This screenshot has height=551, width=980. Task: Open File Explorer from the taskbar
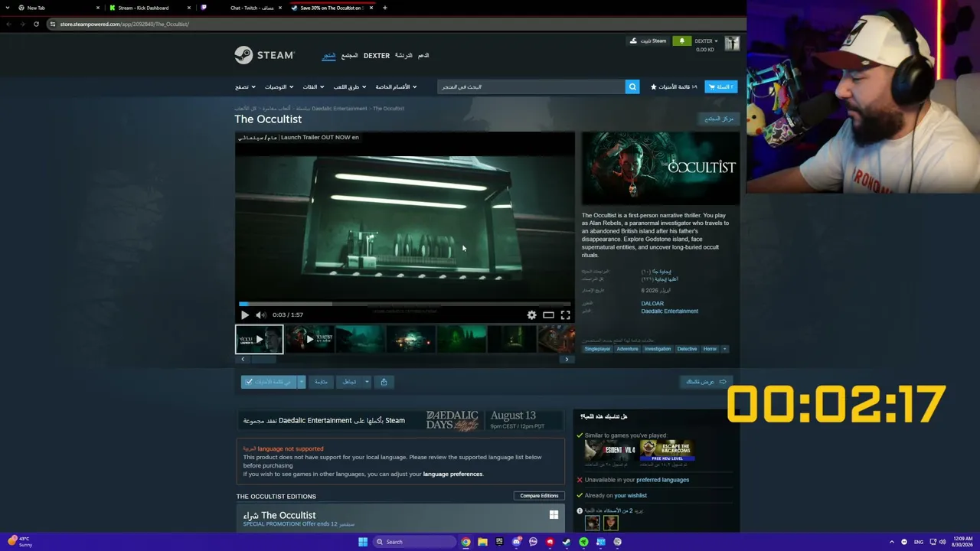482,542
